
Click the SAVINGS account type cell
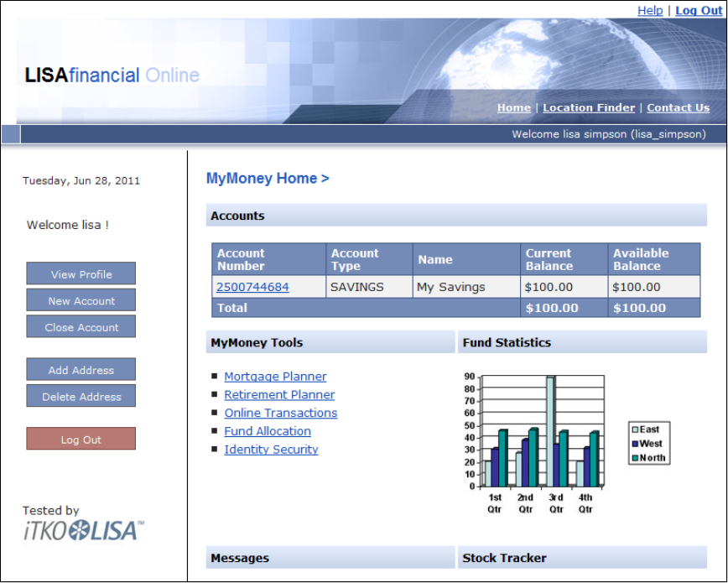(x=370, y=287)
